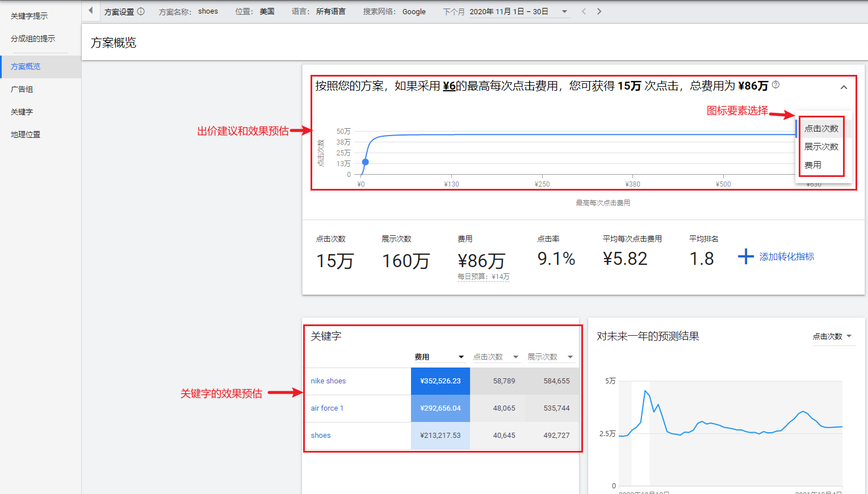Open the air force 1 keyword link
The image size is (868, 494).
tap(327, 408)
